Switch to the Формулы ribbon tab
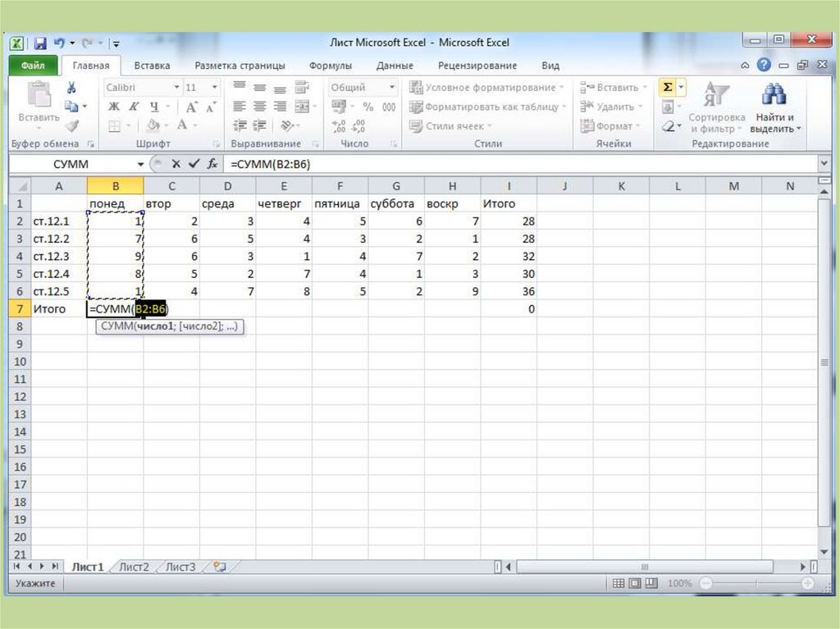Image resolution: width=840 pixels, height=629 pixels. [331, 66]
